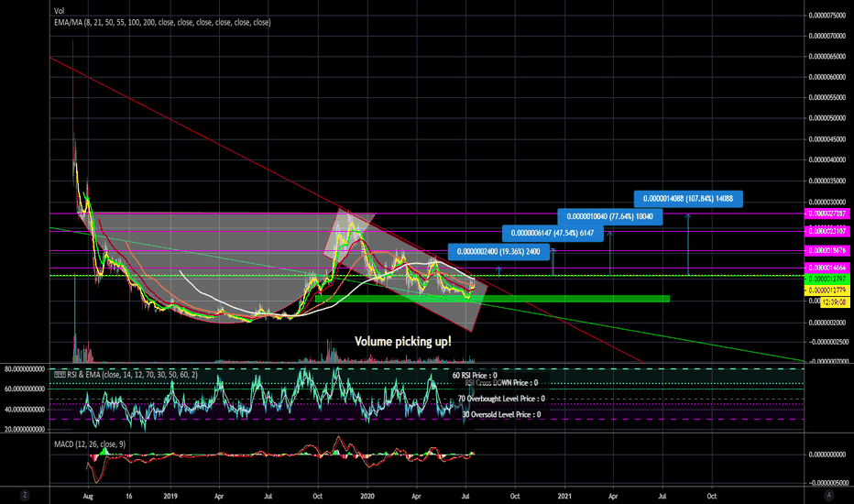Click price scale value 0.0000075000
The height and width of the screenshot is (504, 854).
827,16
